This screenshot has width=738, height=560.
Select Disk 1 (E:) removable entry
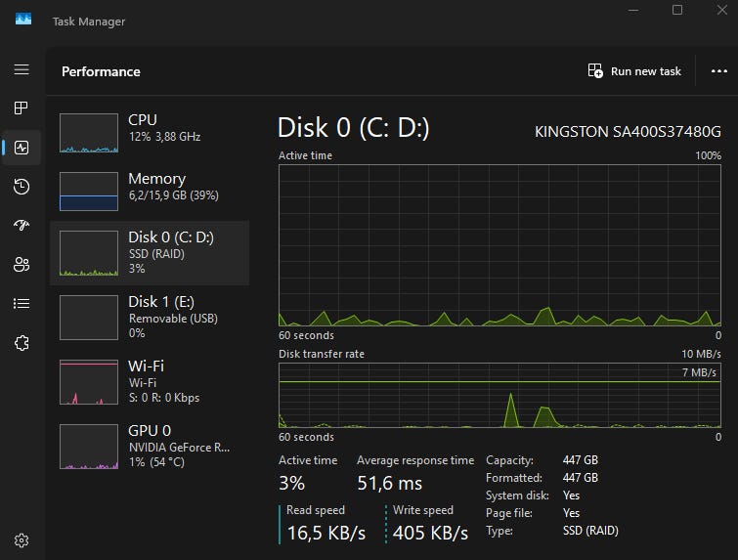point(150,317)
